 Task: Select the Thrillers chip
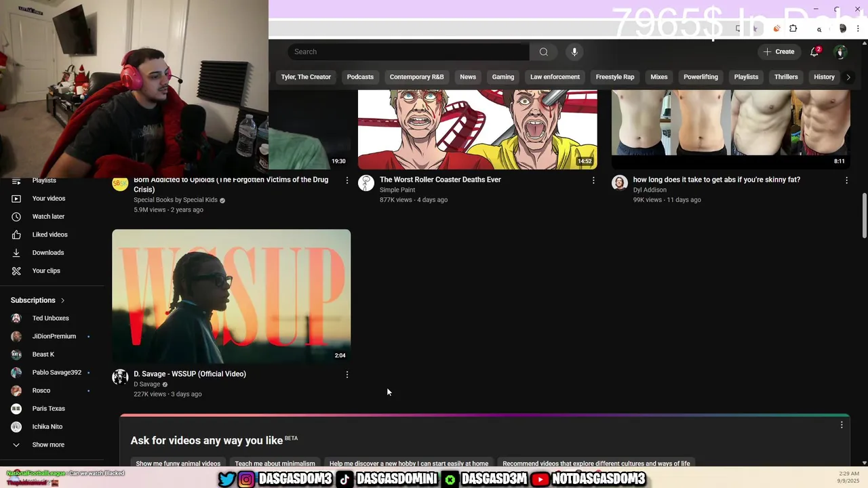786,77
